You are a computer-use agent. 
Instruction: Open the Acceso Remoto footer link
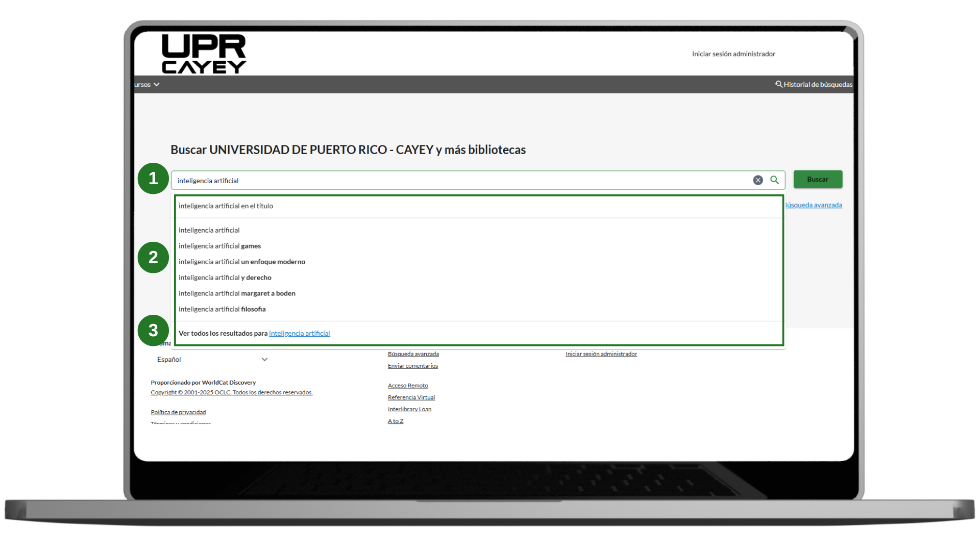[408, 386]
